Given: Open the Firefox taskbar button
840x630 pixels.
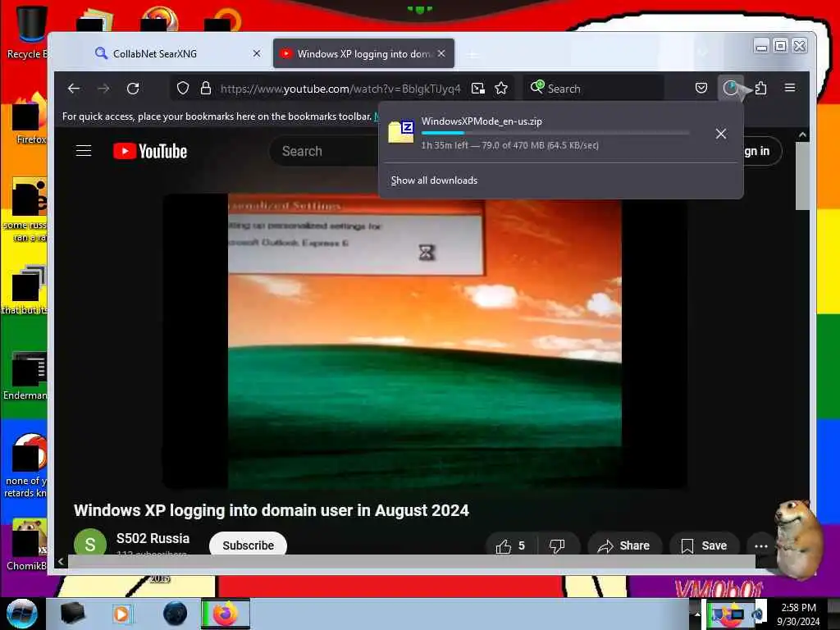Looking at the screenshot, I should tap(226, 614).
